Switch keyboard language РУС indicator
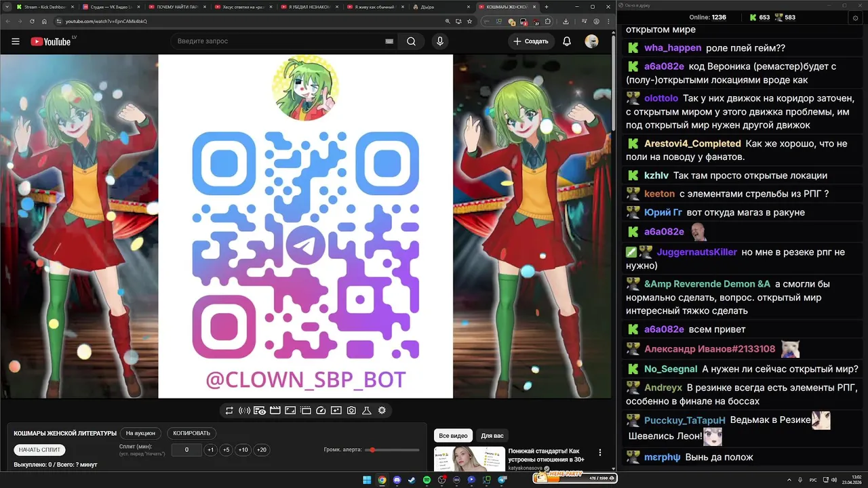 [814, 480]
